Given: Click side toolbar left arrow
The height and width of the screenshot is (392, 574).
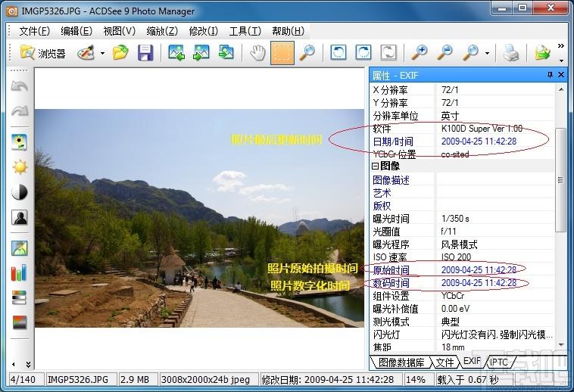Looking at the screenshot, I should tap(13, 365).
